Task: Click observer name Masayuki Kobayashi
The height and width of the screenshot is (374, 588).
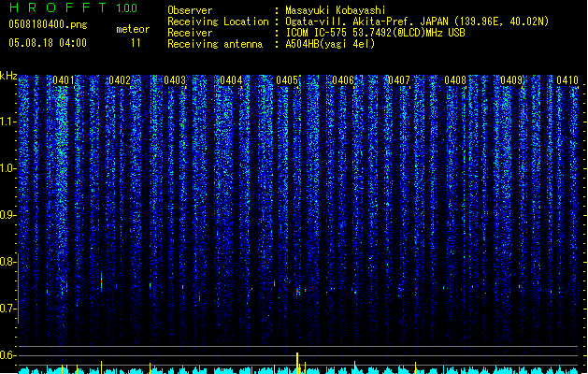Action: (336, 10)
